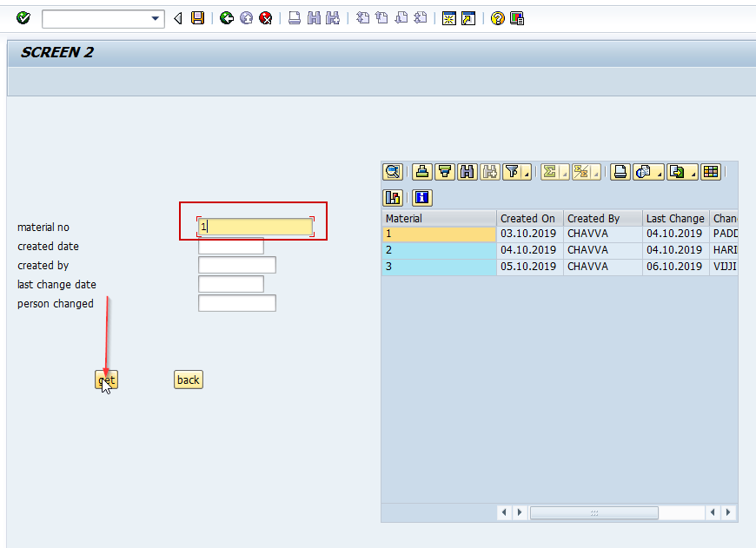Open the command field dropdown

point(154,18)
